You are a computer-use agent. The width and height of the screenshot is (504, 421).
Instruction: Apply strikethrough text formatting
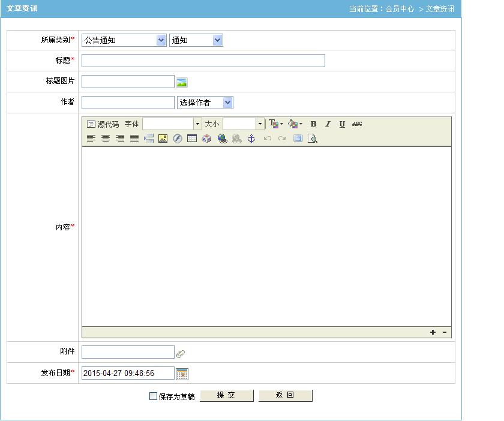[x=357, y=124]
